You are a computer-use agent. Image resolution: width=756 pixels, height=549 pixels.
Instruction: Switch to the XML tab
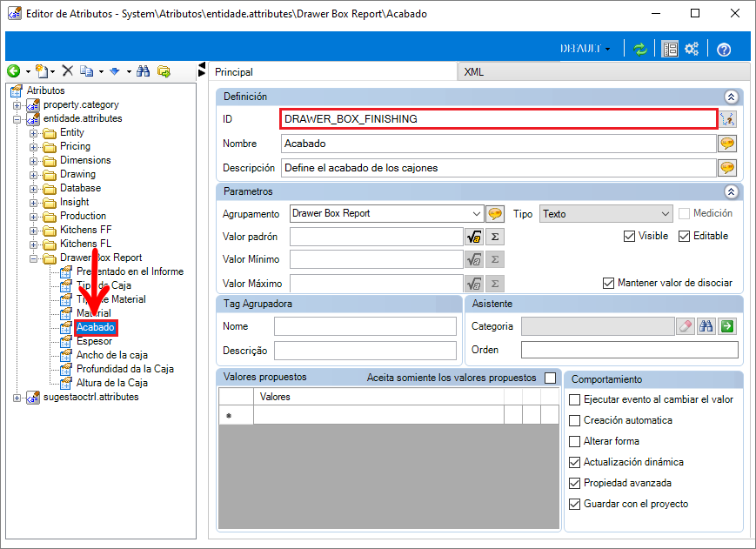tap(474, 72)
